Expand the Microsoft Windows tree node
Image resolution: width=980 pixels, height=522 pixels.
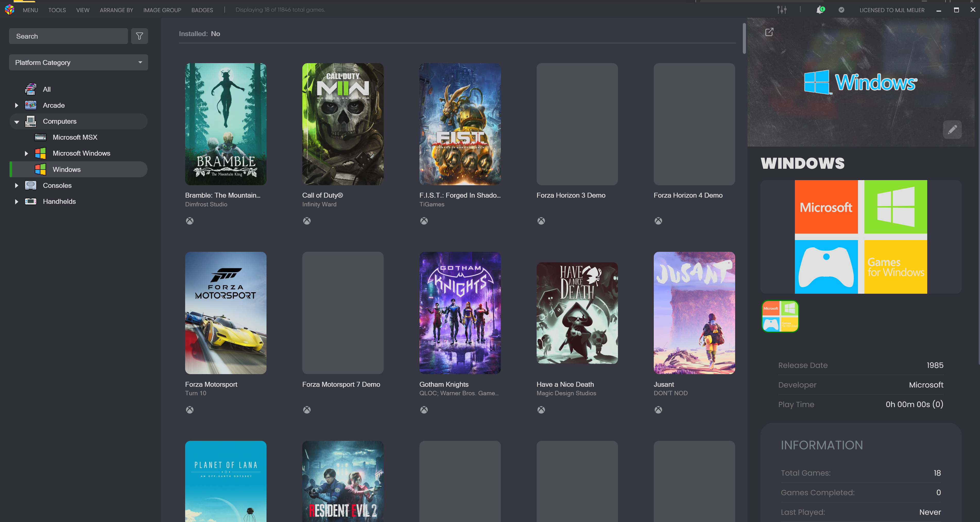(x=26, y=154)
